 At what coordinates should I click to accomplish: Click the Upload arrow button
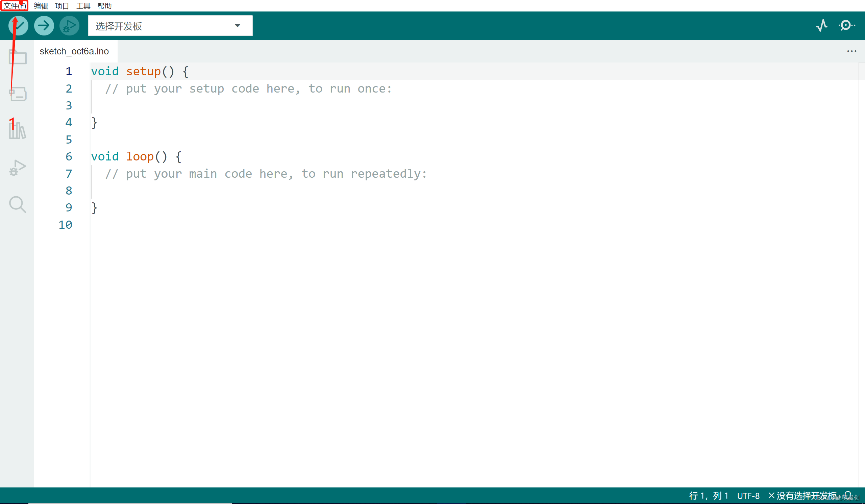pos(44,26)
